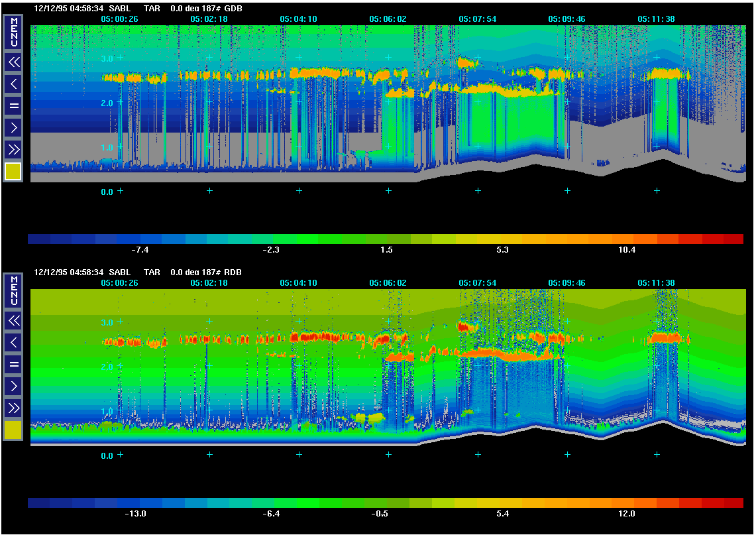Select the 05:09:46 time marker in the bottom plot
This screenshot has width=756, height=537.
(567, 283)
